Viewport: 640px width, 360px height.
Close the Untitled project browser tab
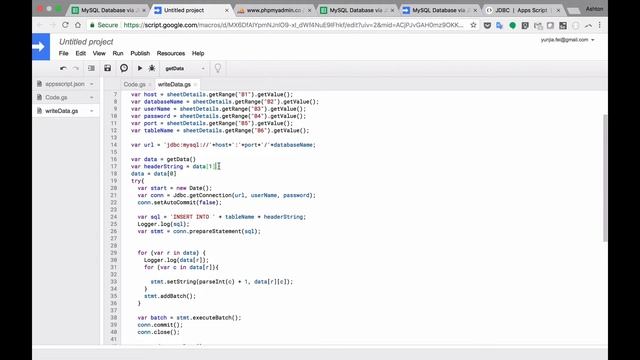pyautogui.click(x=227, y=10)
